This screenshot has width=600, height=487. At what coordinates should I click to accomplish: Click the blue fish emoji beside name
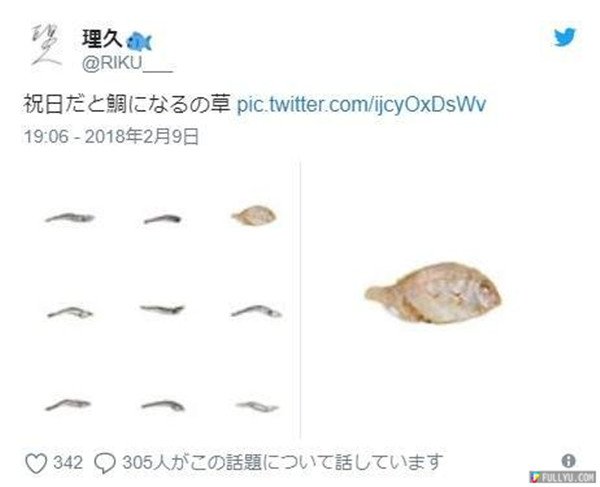click(x=139, y=42)
